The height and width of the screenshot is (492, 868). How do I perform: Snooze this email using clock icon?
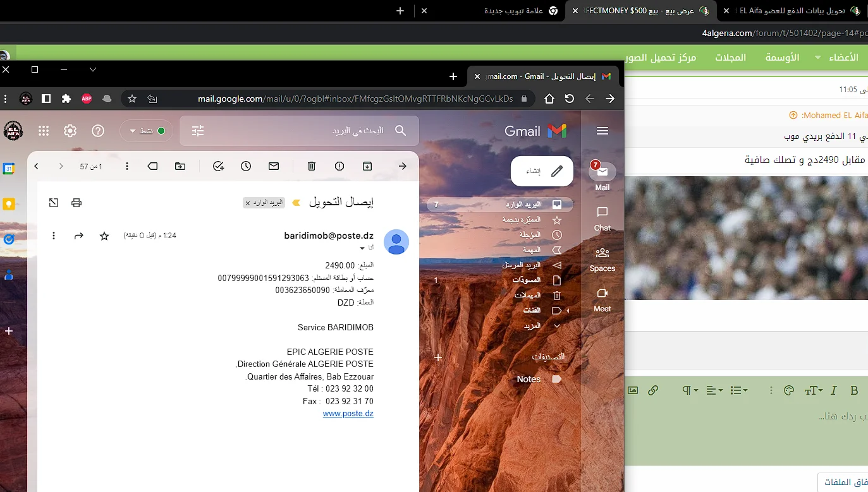(x=246, y=166)
